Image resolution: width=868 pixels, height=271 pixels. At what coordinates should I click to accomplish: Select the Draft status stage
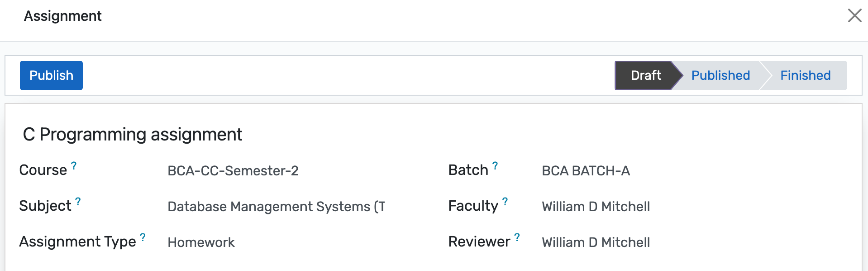tap(645, 75)
